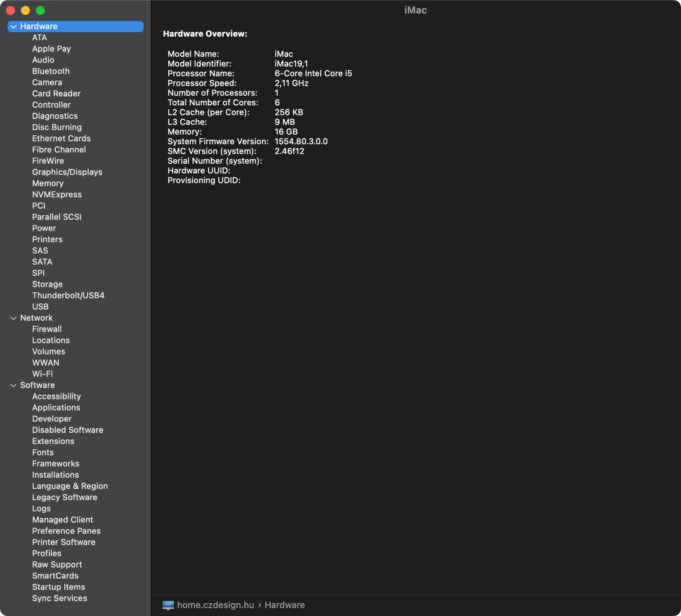This screenshot has width=681, height=616.
Task: Select Bluetooth in the sidebar
Action: tap(51, 71)
